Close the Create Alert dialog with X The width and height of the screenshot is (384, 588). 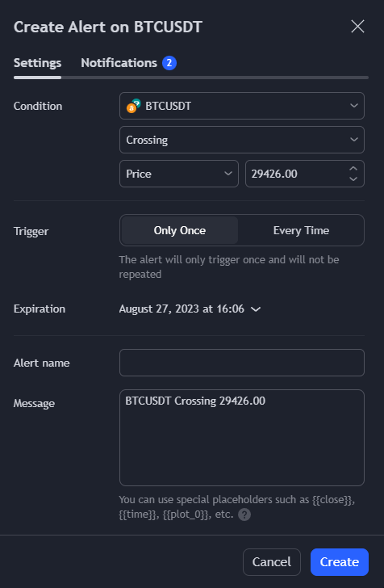pos(357,27)
